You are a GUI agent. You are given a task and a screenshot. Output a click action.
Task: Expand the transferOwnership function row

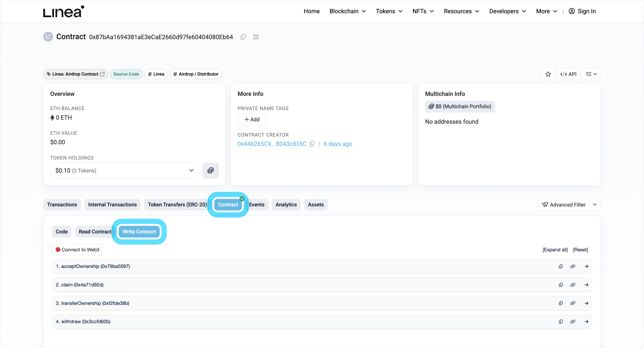322,303
